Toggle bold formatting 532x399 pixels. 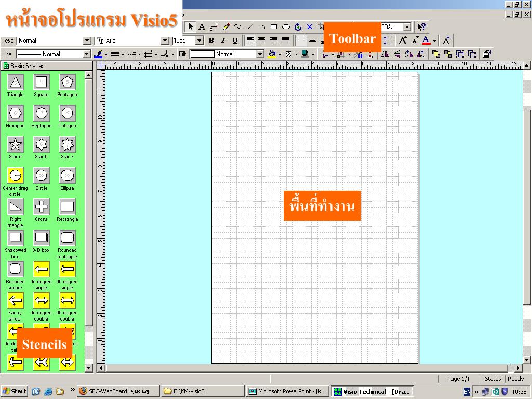[211, 41]
